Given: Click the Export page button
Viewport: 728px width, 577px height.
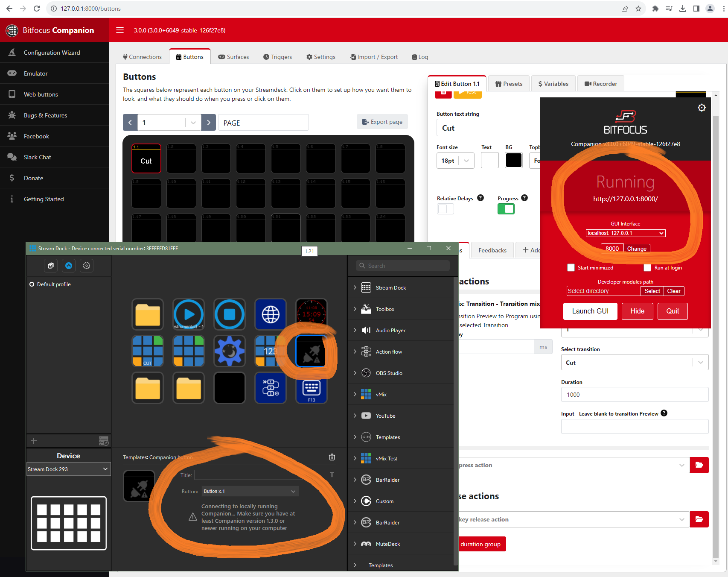Looking at the screenshot, I should click(x=382, y=122).
